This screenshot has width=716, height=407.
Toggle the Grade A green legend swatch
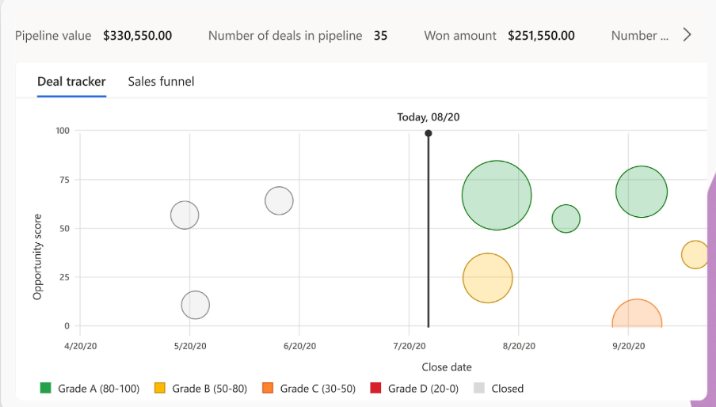[45, 388]
